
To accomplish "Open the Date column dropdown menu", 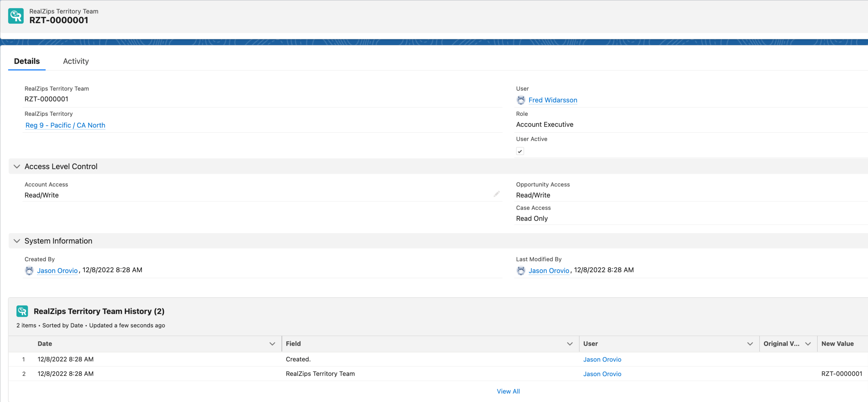I will (272, 344).
